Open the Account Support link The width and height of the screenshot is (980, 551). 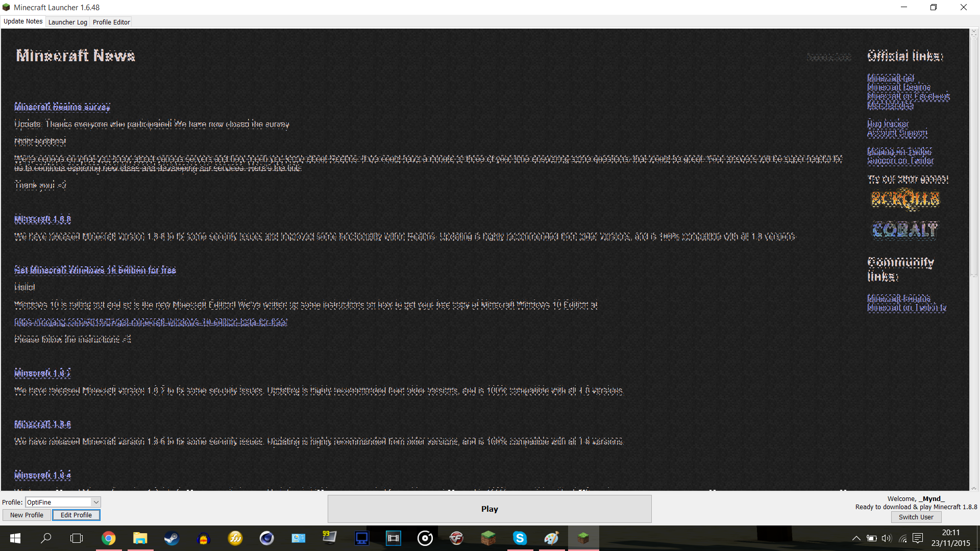897,133
